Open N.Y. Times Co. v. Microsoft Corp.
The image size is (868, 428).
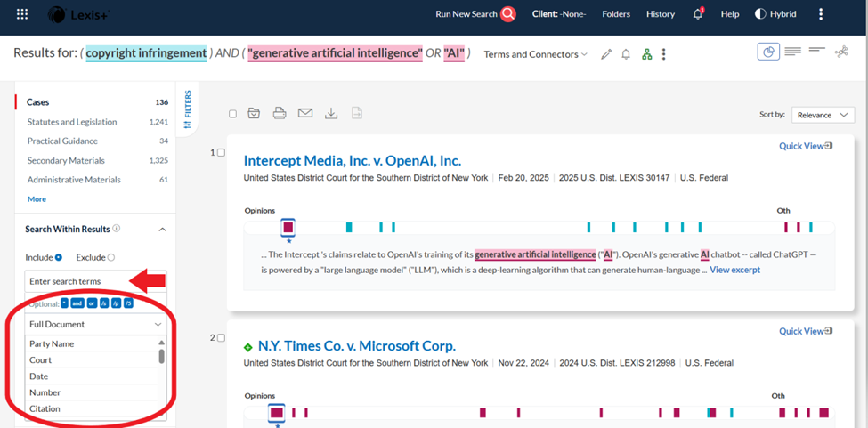click(357, 346)
